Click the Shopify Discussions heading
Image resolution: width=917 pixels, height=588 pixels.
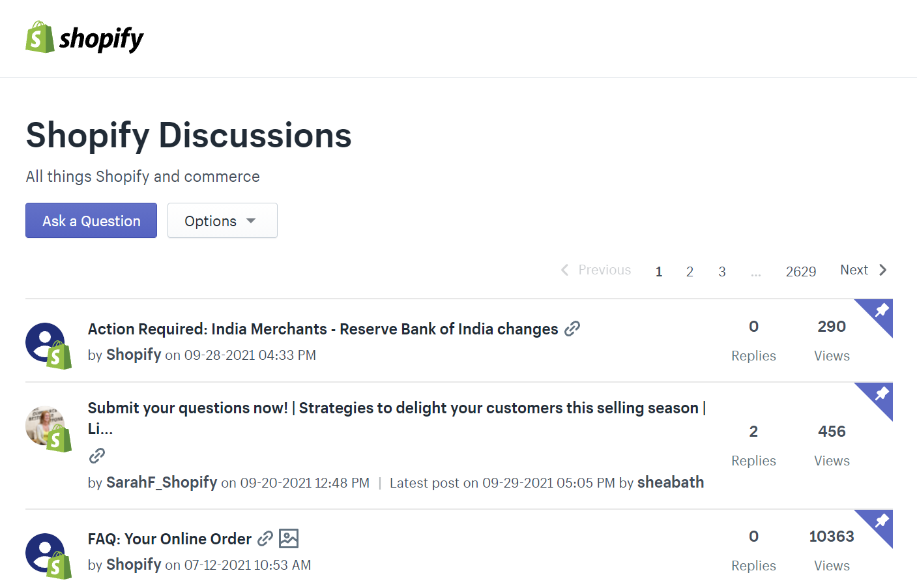coord(189,136)
